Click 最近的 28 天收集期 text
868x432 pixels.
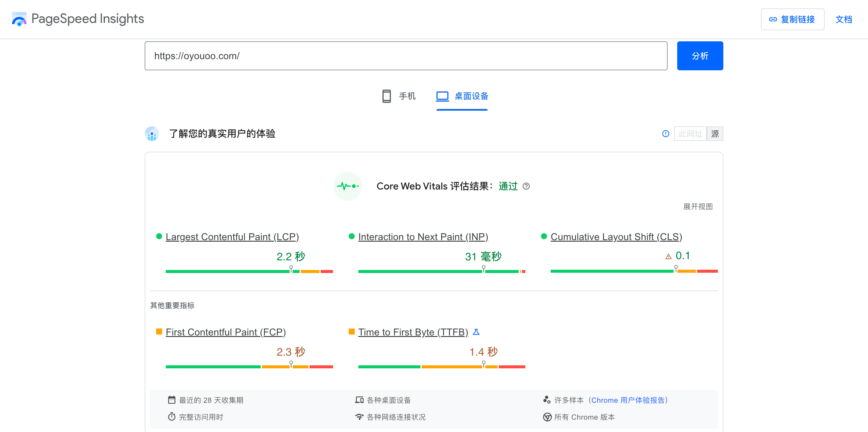point(211,400)
